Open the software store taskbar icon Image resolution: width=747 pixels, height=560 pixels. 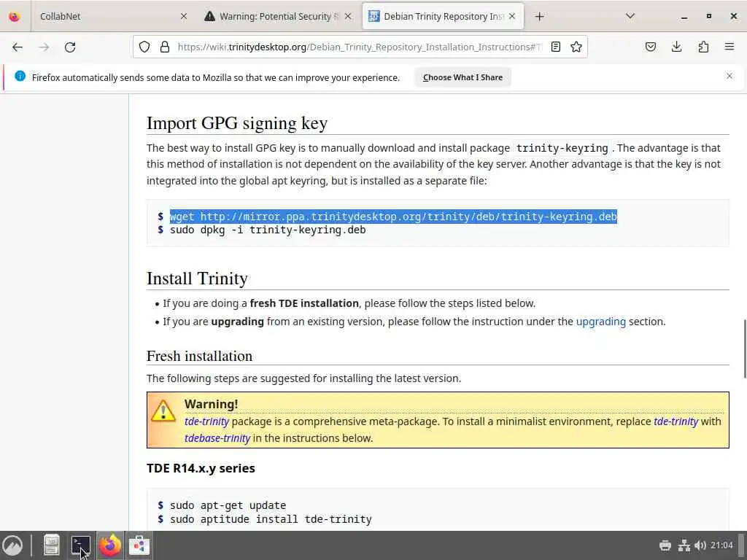click(x=139, y=545)
